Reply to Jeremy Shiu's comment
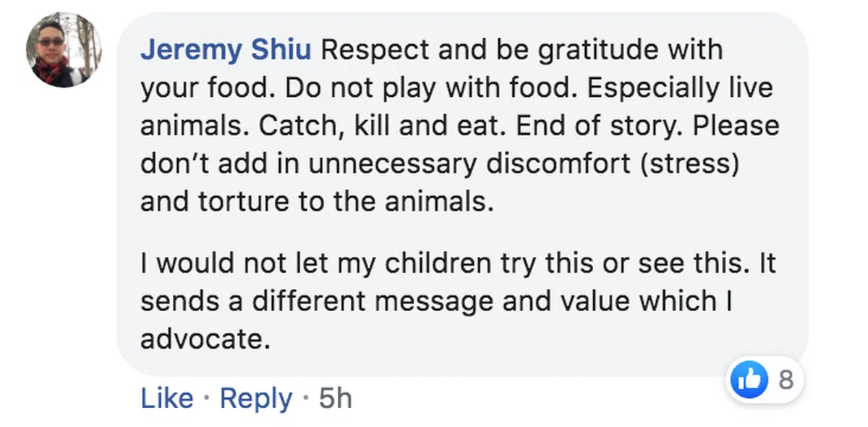Screen dimensions: 868x427 pyautogui.click(x=256, y=398)
